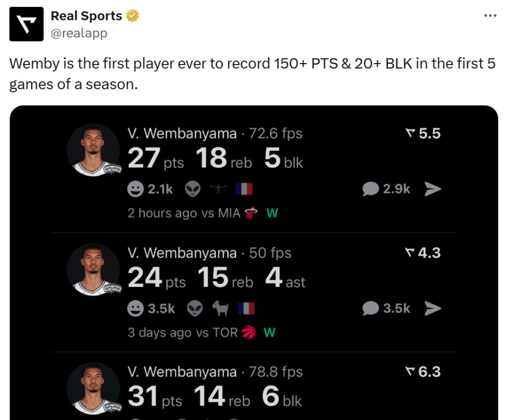Click the share arrow beside 3.5k comments
The image size is (505, 420).
[432, 309]
